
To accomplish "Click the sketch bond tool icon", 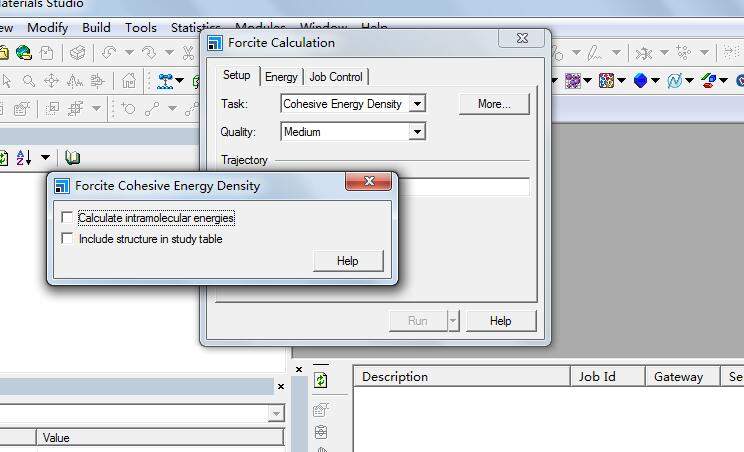I will (x=152, y=109).
